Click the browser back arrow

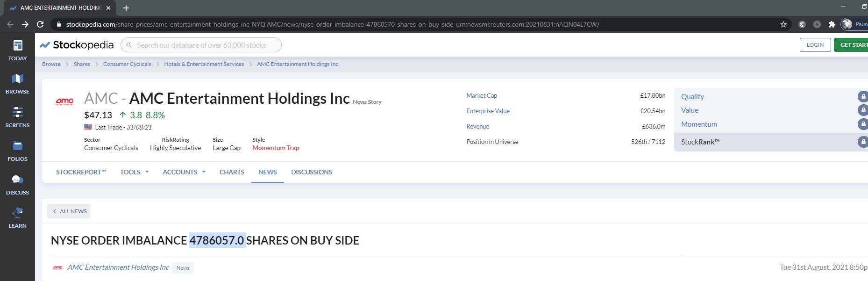pyautogui.click(x=10, y=24)
